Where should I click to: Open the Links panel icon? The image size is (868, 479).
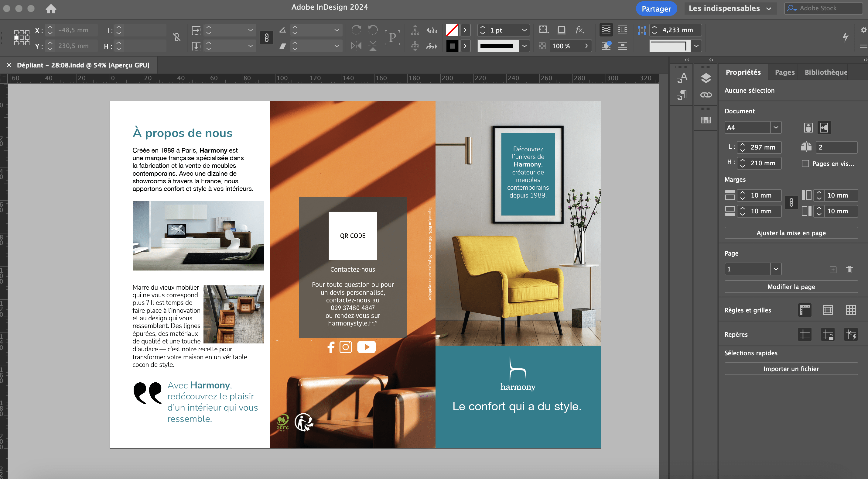706,95
